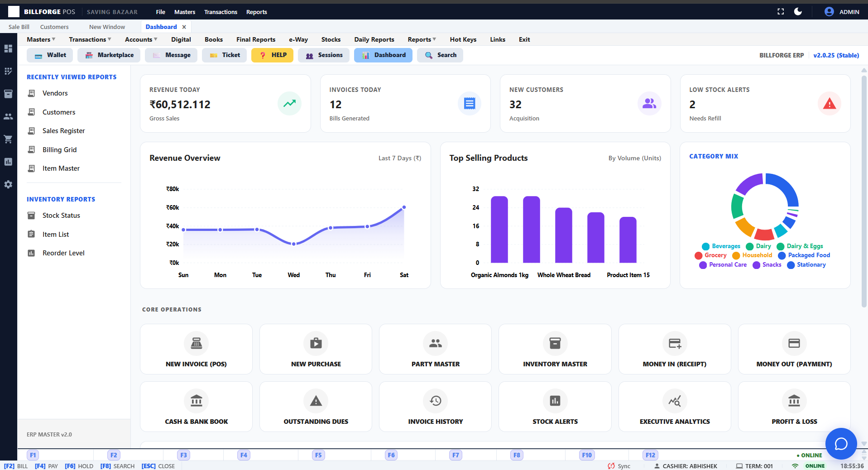Click the v2.0.25 Stable version link
Screen dimensions: 868x470
[x=836, y=55]
